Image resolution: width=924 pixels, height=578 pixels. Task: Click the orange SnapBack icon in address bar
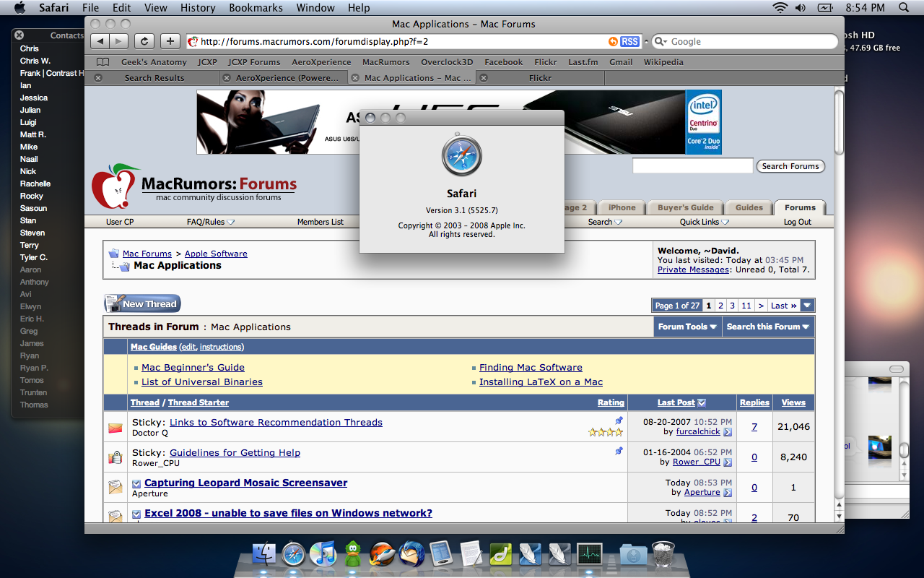[x=613, y=42]
